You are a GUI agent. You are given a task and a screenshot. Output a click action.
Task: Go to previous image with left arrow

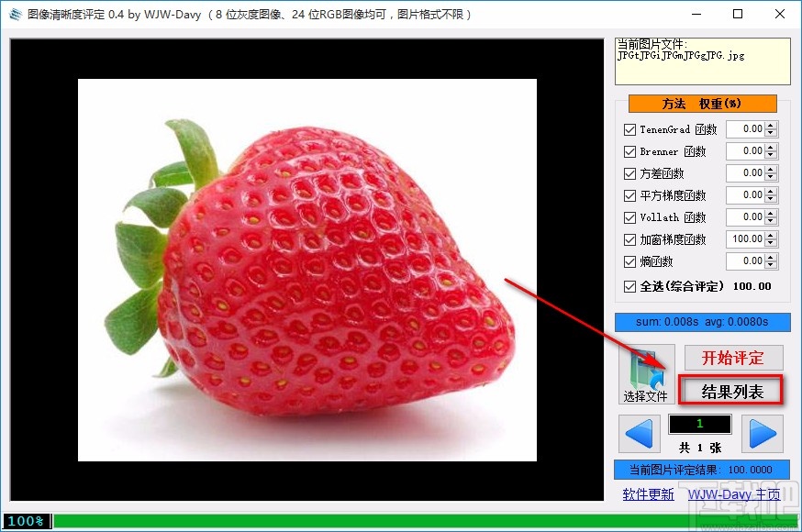click(640, 434)
